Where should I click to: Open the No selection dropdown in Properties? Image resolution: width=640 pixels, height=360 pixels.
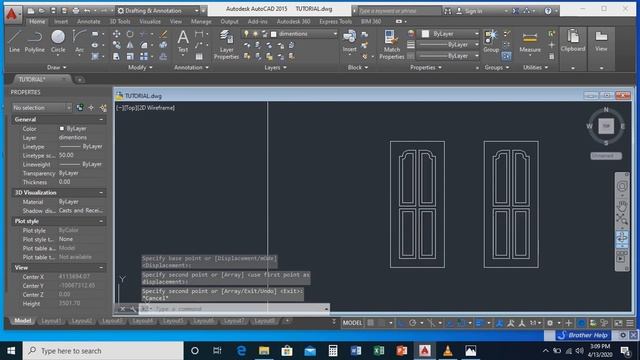(x=42, y=108)
